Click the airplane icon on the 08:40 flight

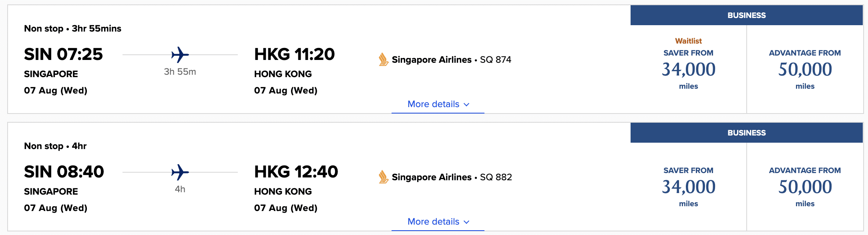click(x=180, y=172)
